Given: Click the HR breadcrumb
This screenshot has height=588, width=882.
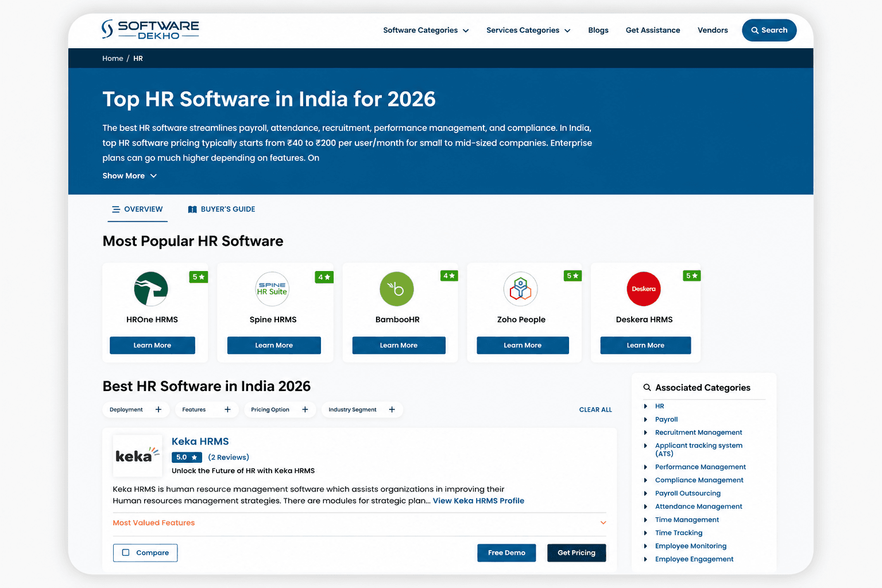Looking at the screenshot, I should coord(138,59).
